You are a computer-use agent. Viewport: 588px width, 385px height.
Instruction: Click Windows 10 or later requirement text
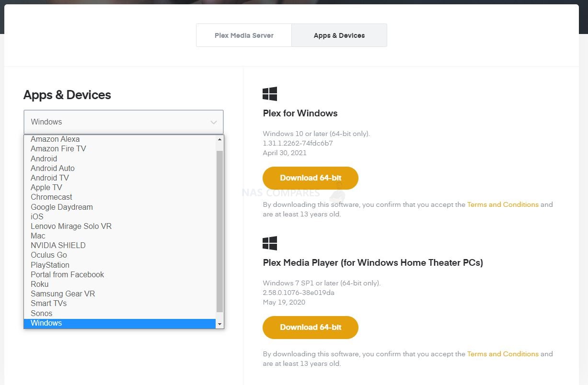(316, 134)
